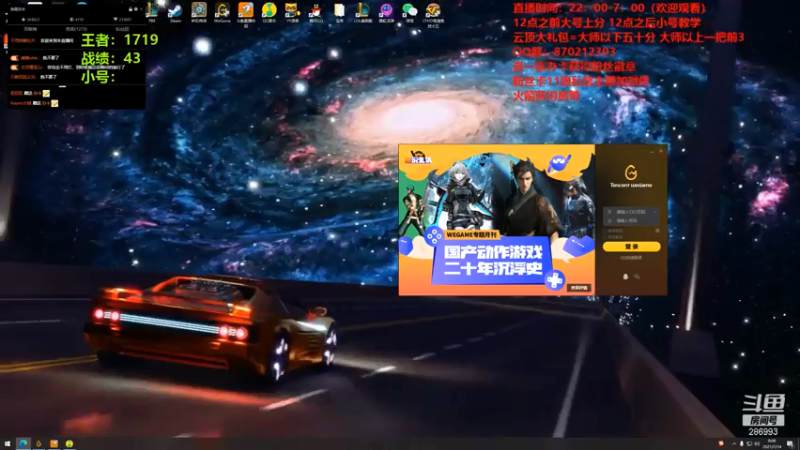Click the Windows Start button

7,444
